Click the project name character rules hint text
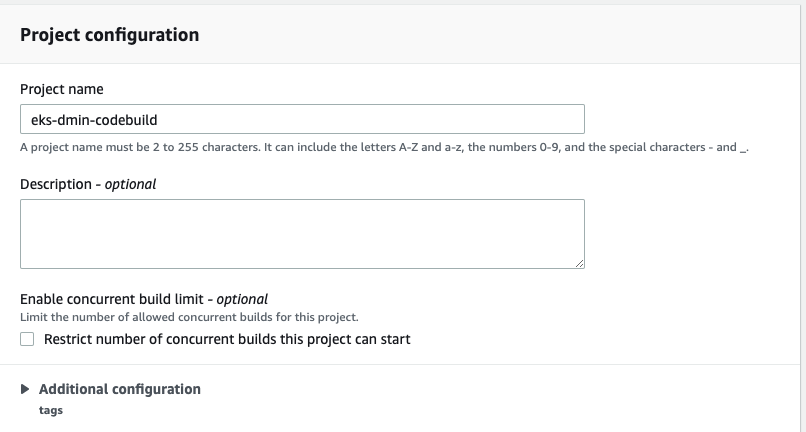 pos(385,148)
